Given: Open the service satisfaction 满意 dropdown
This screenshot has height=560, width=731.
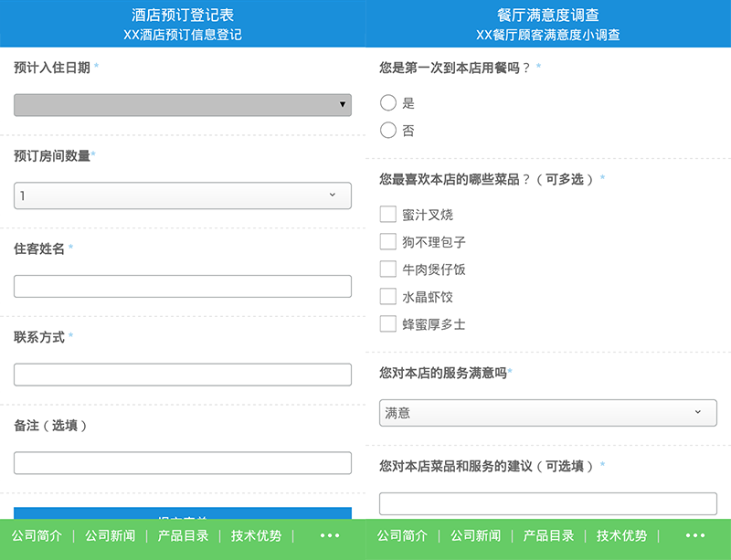Looking at the screenshot, I should tap(548, 413).
